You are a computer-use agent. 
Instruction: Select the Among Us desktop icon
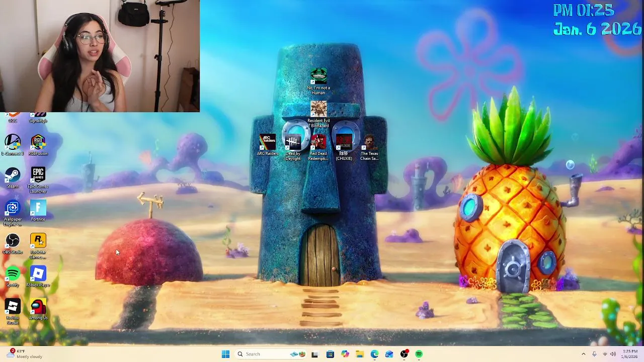click(x=38, y=310)
